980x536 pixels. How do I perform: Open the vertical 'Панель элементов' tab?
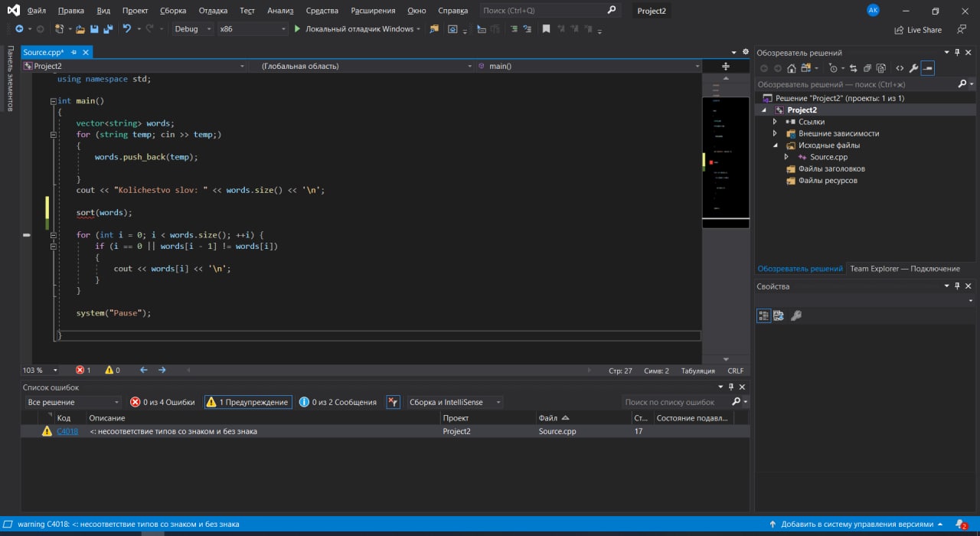10,79
